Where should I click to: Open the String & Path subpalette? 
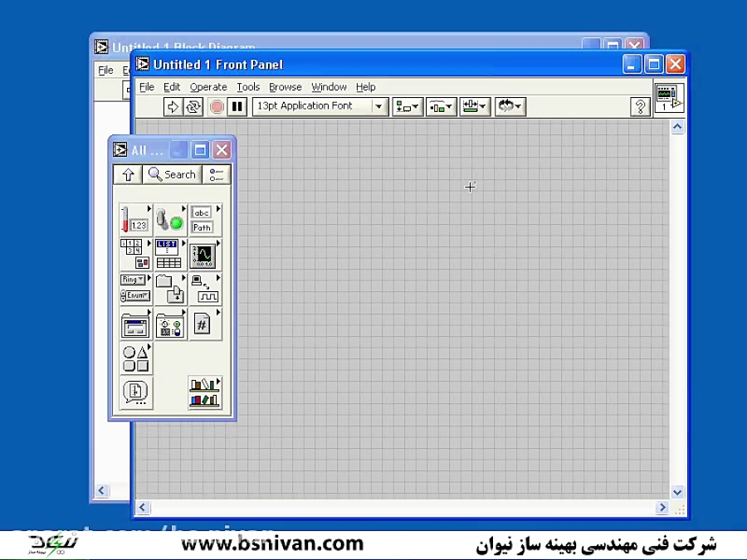pyautogui.click(x=205, y=220)
